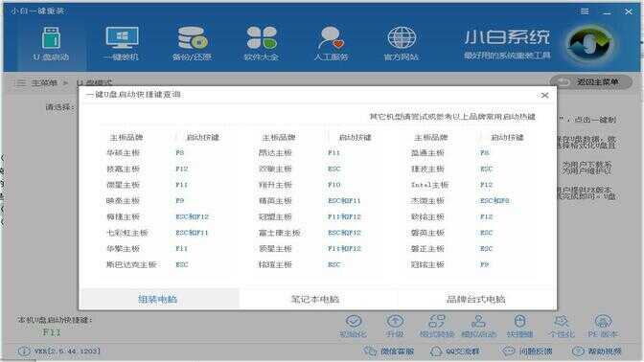This screenshot has height=362, width=644.
Task: Select the 双敏主板 row label
Action: (275, 170)
